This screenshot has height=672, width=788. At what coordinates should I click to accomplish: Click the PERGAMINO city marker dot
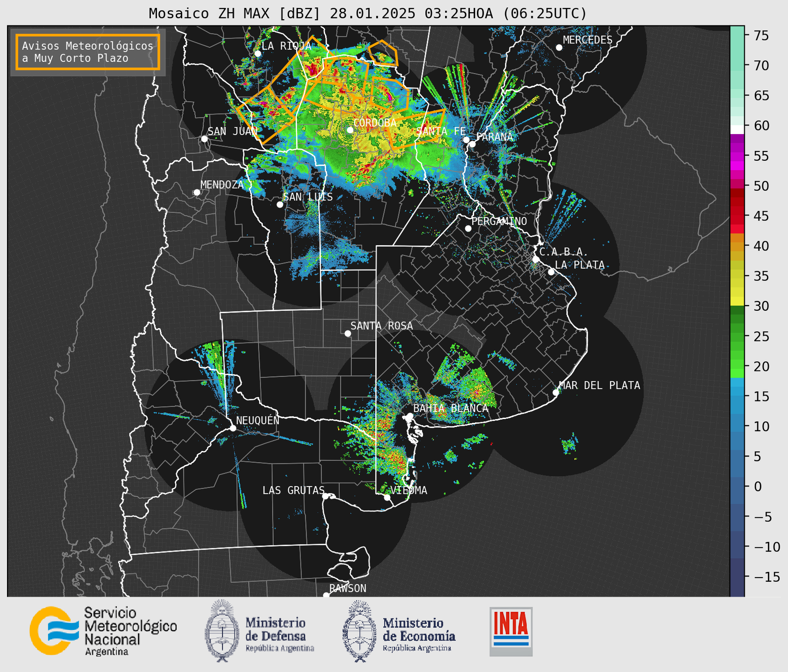click(x=468, y=229)
